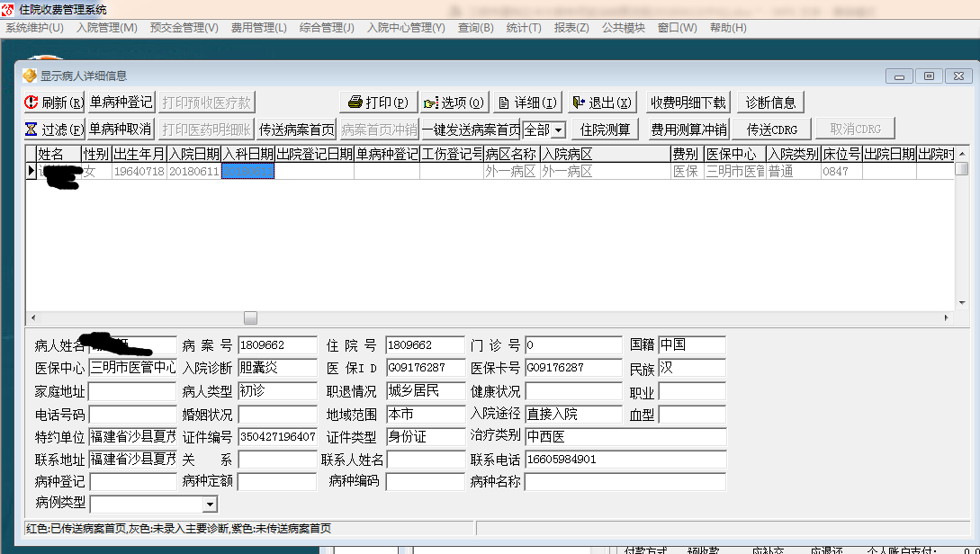This screenshot has height=554, width=980.
Task: Click the 病区名称 column header
Action: coord(511,155)
